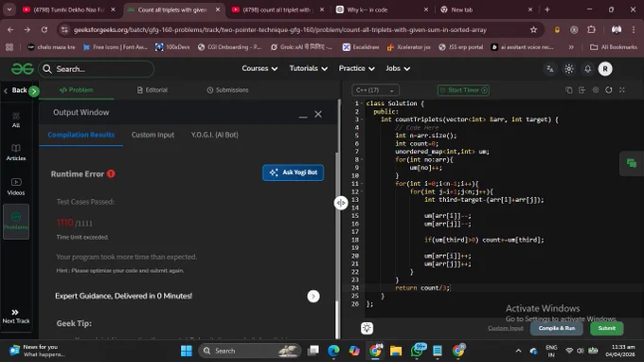Open Microsoft Edge from the taskbar
The image size is (644, 362).
333,351
